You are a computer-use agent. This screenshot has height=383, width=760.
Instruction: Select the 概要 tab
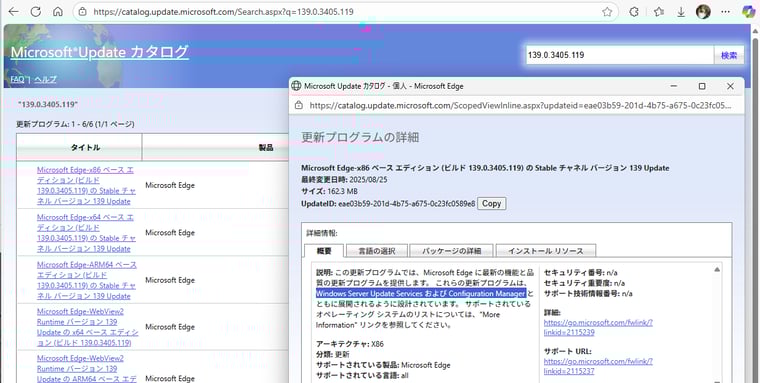click(324, 251)
